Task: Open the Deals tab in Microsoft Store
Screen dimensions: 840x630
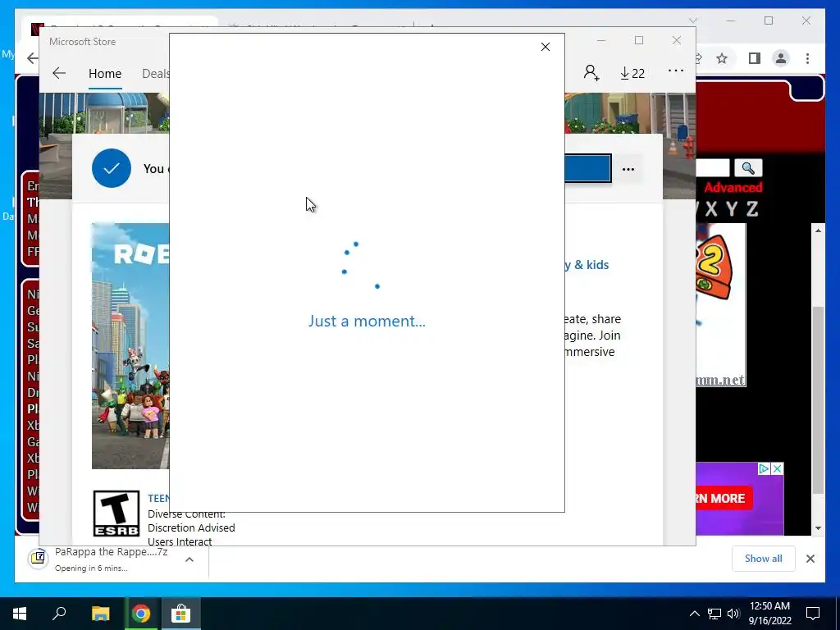Action: point(155,73)
